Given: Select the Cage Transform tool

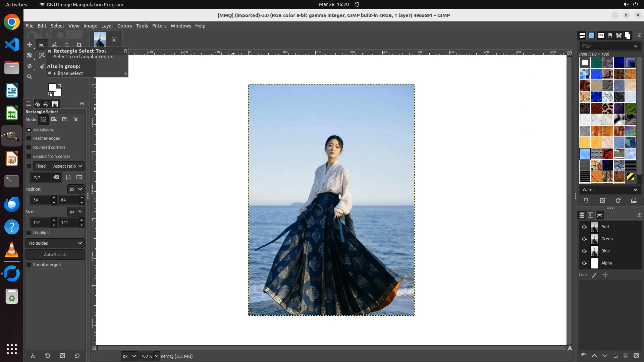Looking at the screenshot, I should [42, 55].
